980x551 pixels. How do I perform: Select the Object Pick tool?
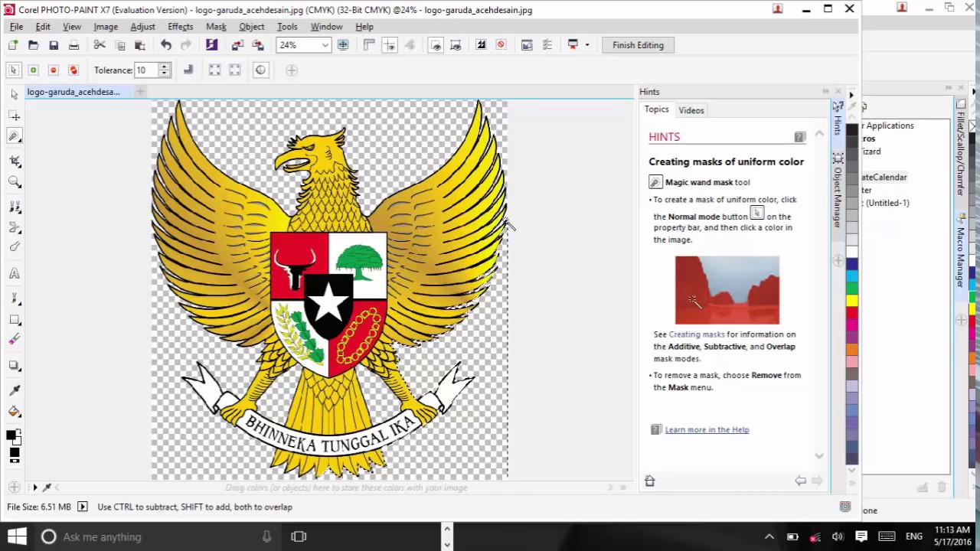click(x=14, y=93)
